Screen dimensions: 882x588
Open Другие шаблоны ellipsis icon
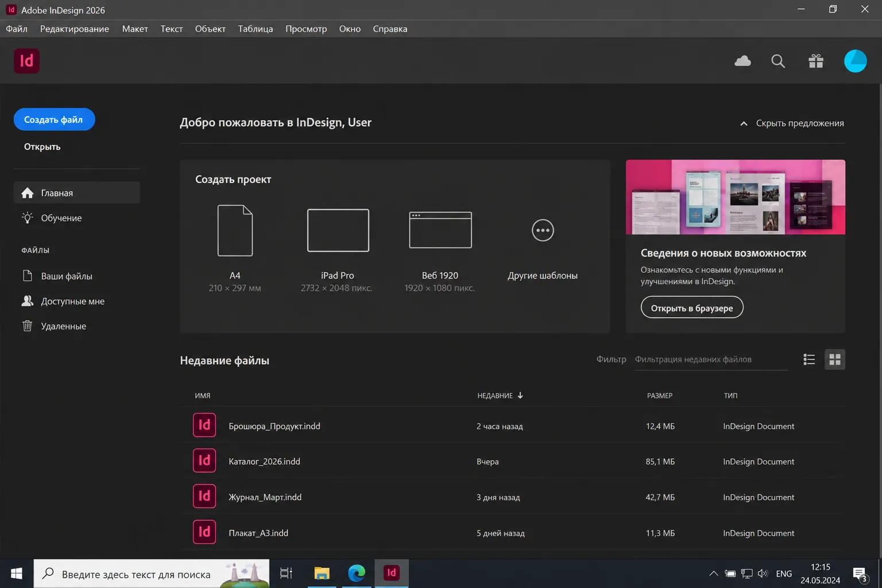(543, 230)
